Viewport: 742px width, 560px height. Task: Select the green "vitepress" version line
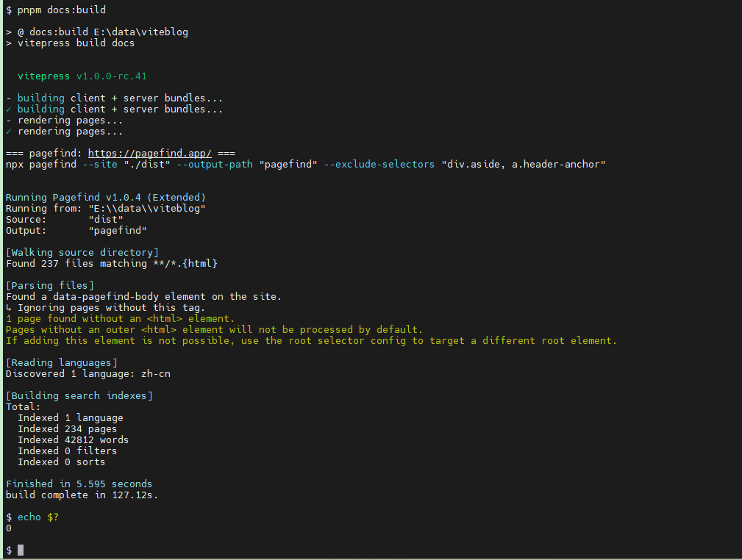point(87,76)
